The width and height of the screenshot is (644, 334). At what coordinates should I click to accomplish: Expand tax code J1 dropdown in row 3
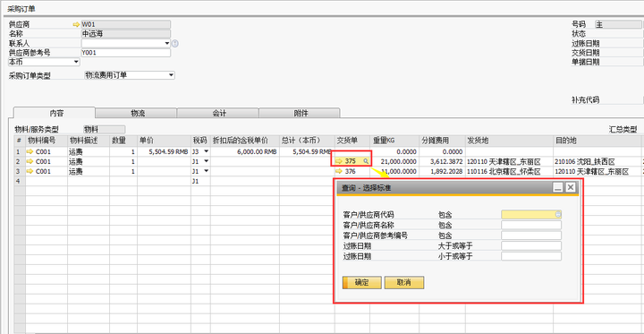point(207,172)
